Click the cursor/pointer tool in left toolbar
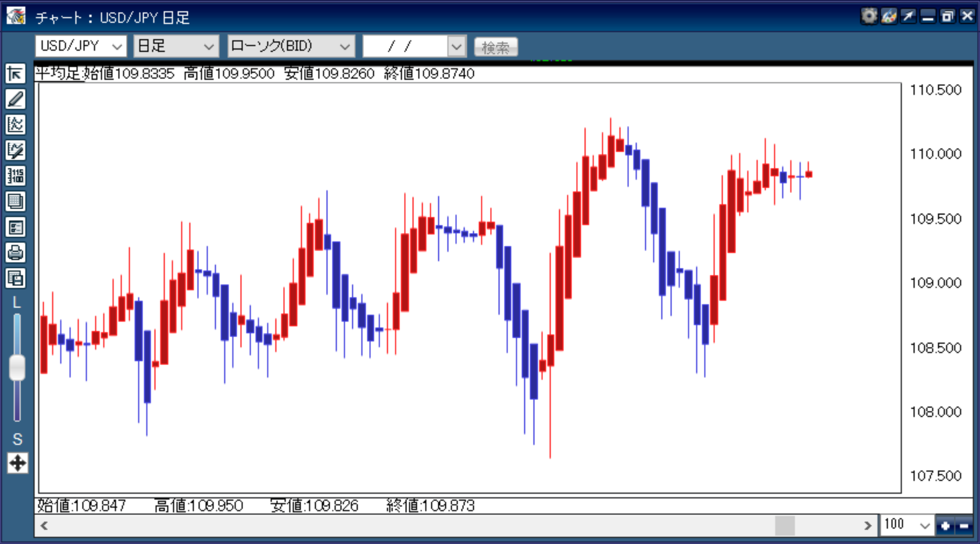The height and width of the screenshot is (544, 980). [15, 74]
